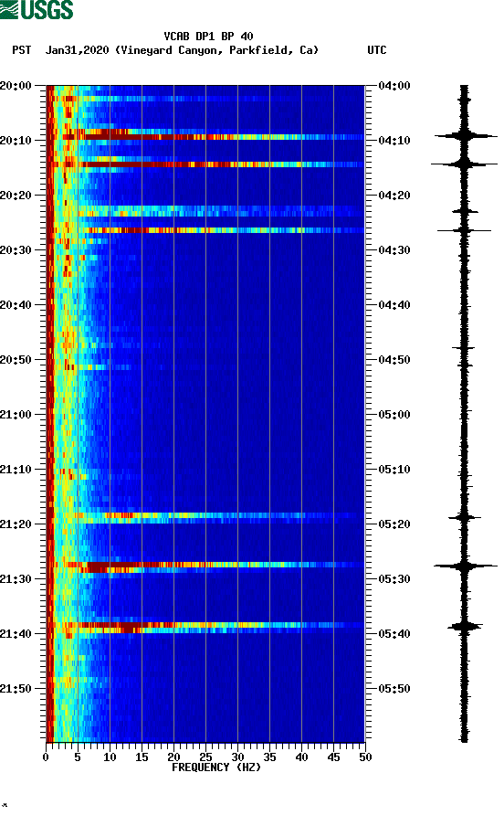Click the spectrogram event band near 21:18
The height and width of the screenshot is (815, 504).
point(205,515)
